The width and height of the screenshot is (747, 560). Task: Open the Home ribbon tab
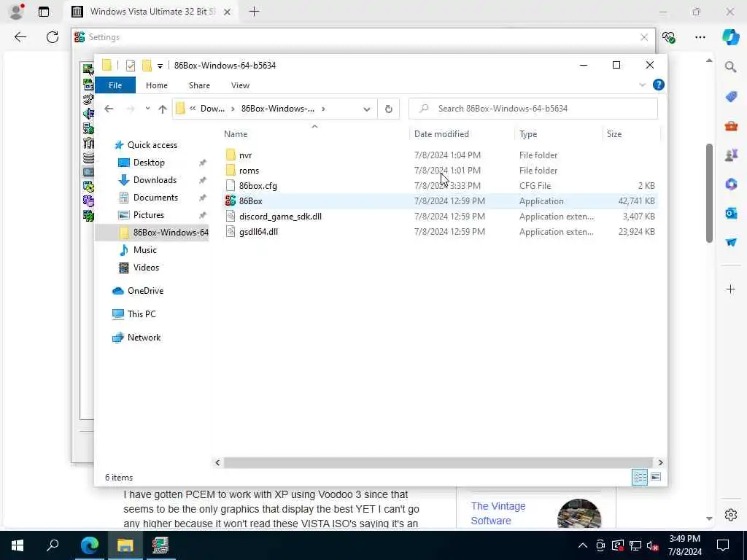coord(157,85)
